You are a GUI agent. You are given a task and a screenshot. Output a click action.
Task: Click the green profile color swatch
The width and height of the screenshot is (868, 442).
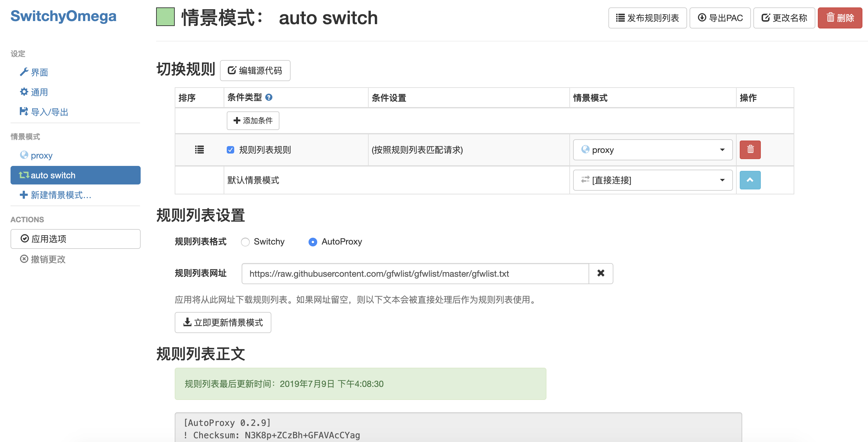[165, 17]
